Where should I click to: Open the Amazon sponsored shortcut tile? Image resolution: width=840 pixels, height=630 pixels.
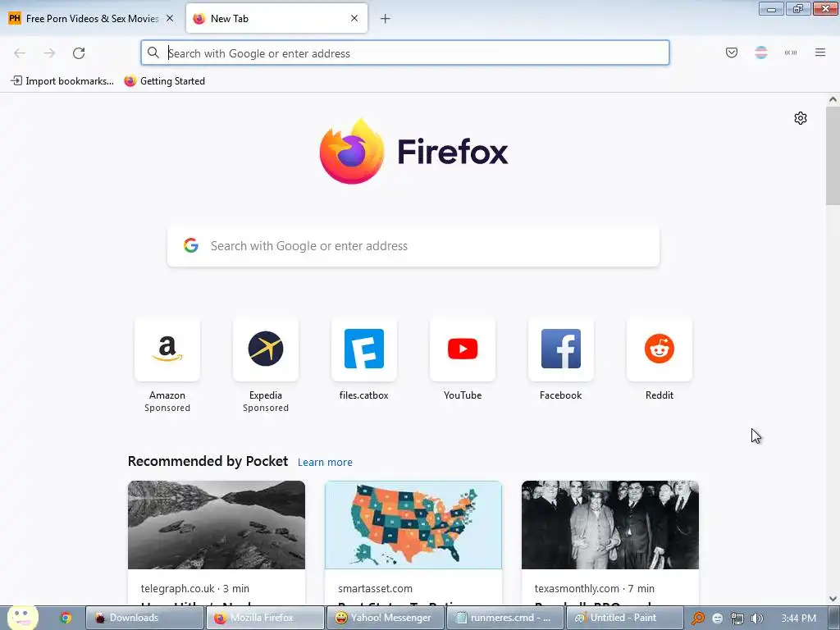pyautogui.click(x=167, y=349)
